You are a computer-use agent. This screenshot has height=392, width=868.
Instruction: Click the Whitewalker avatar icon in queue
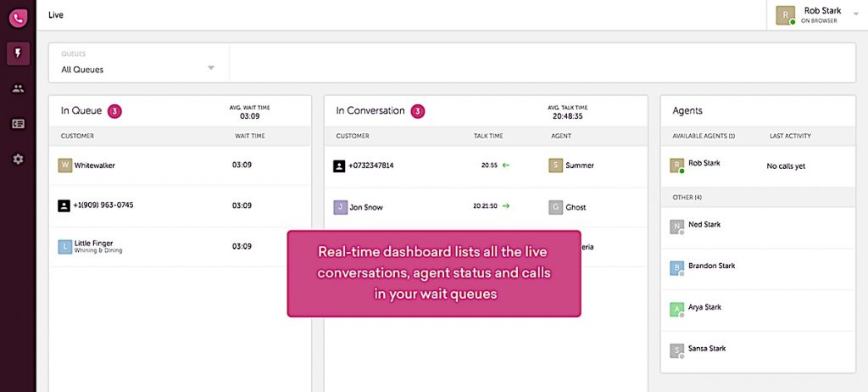point(64,165)
